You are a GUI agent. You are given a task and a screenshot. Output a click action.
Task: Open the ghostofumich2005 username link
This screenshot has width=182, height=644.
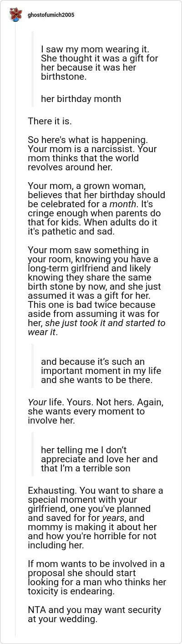click(x=50, y=15)
